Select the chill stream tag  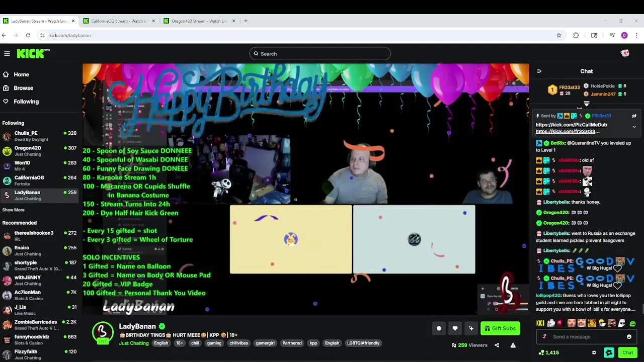(195, 343)
